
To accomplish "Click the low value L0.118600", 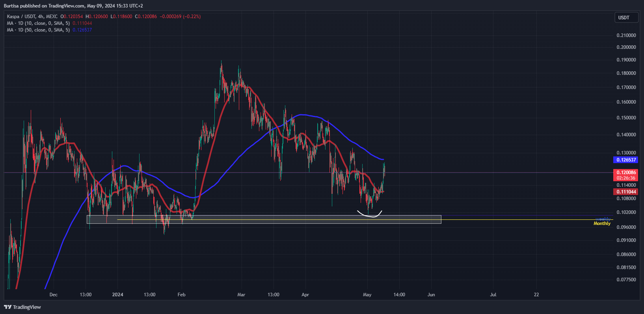I will point(121,17).
